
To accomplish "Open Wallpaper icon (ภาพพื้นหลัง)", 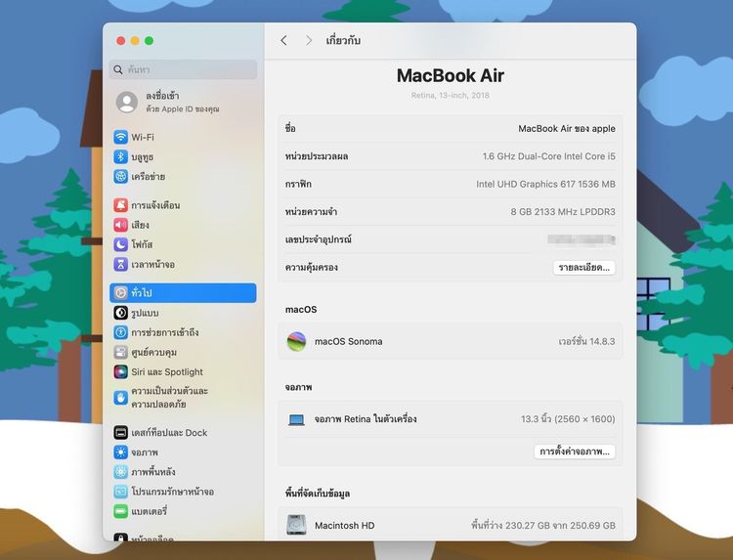I will coord(120,472).
